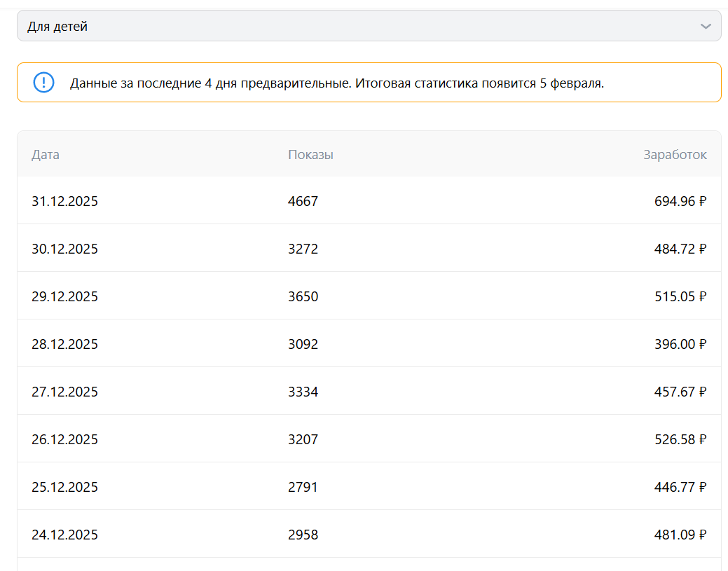This screenshot has height=571, width=728.
Task: Click earnings value 481.09 ₽
Action: coord(680,535)
